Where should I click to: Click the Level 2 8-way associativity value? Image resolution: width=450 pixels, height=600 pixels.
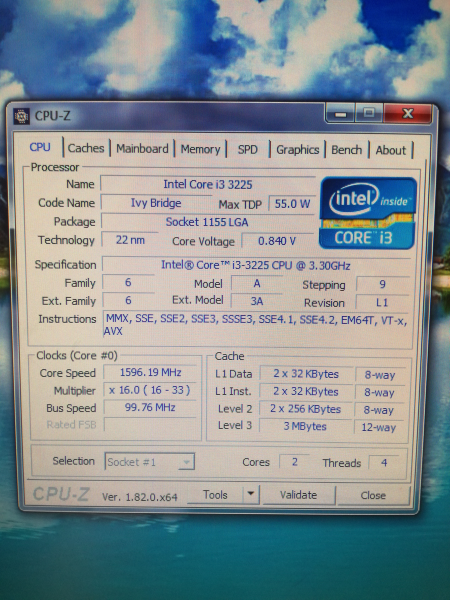(x=379, y=410)
